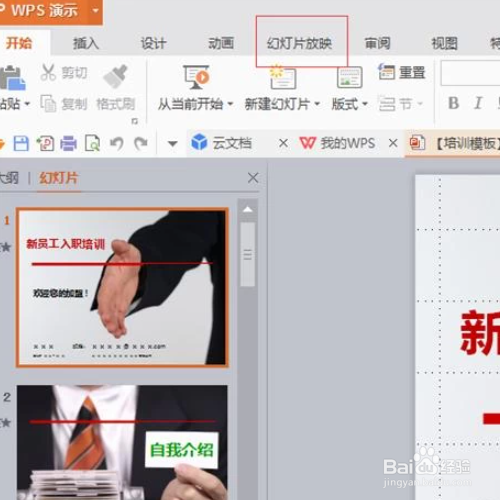This screenshot has width=500, height=500.
Task: Open the 设计 ribbon tab
Action: [x=153, y=43]
